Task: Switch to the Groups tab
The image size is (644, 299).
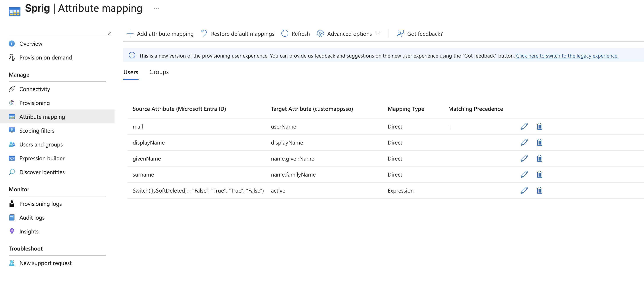Action: pyautogui.click(x=159, y=72)
